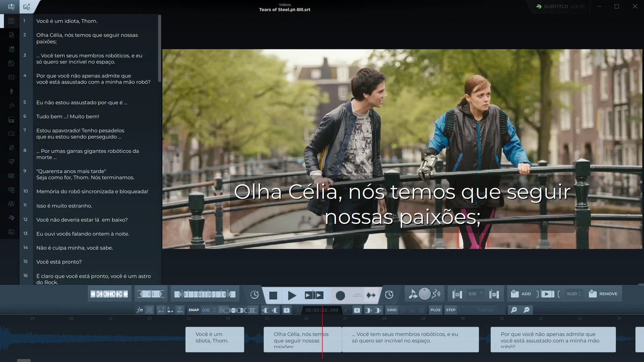Start video playback with the Play button
Screen dimensions: 644x362
292,295
